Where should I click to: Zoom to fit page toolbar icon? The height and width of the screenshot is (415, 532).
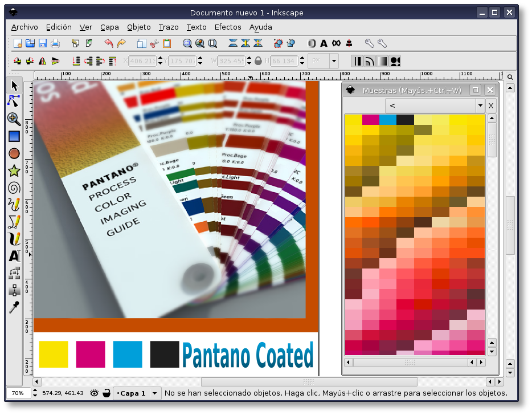point(212,43)
